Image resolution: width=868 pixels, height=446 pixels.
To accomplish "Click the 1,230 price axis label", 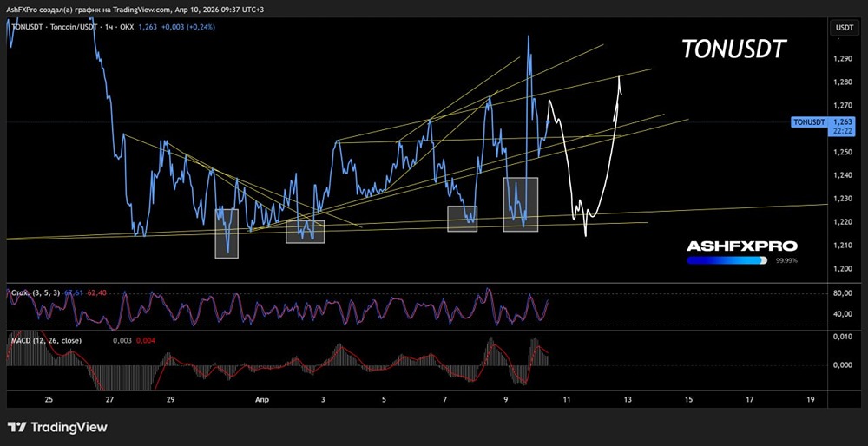I will (841, 200).
